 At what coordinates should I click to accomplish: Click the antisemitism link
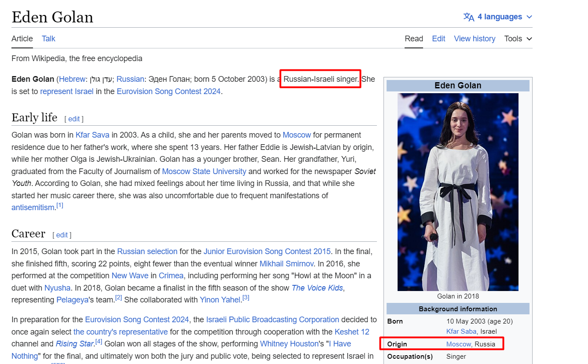click(33, 207)
